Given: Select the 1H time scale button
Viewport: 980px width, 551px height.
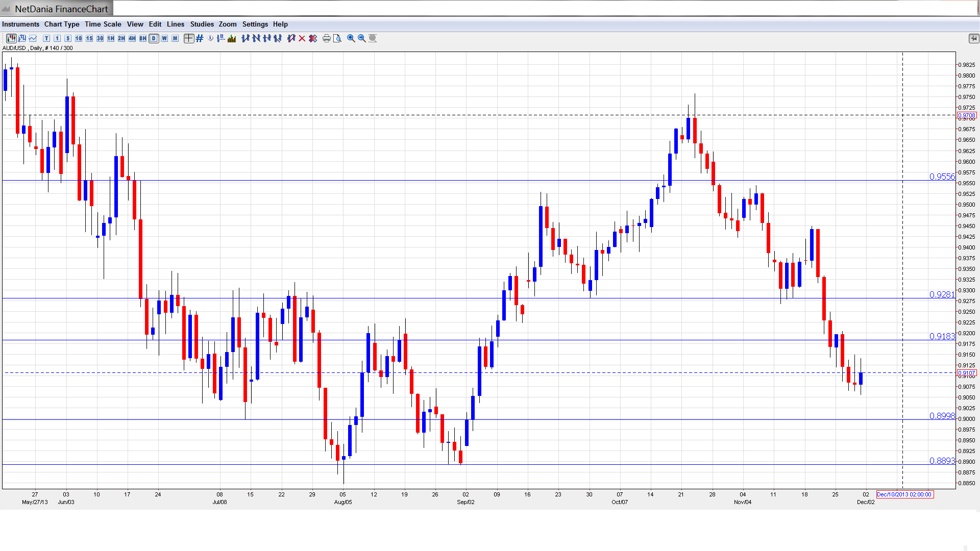Looking at the screenshot, I should [111, 38].
